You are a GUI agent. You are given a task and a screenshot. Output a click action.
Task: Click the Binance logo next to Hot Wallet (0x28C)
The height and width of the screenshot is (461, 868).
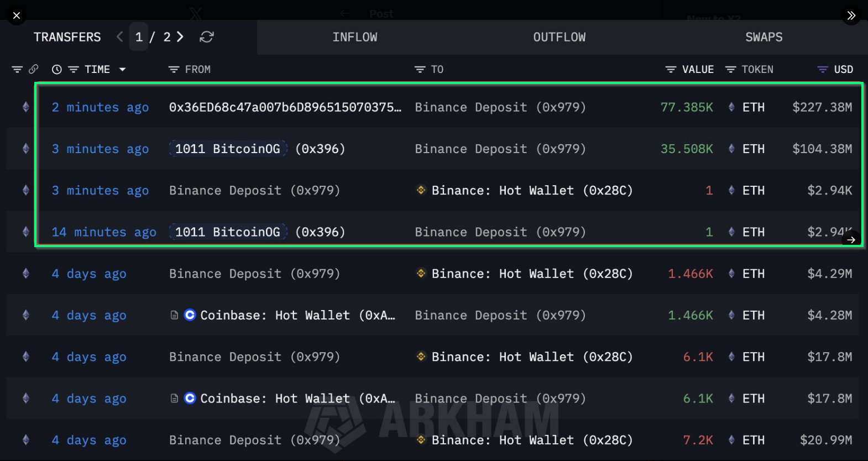click(x=420, y=190)
